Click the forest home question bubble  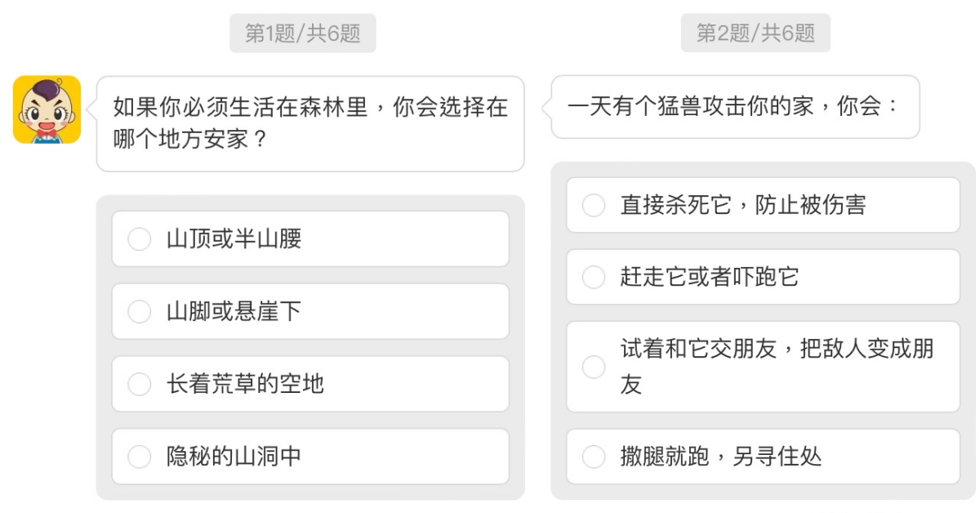click(x=310, y=123)
